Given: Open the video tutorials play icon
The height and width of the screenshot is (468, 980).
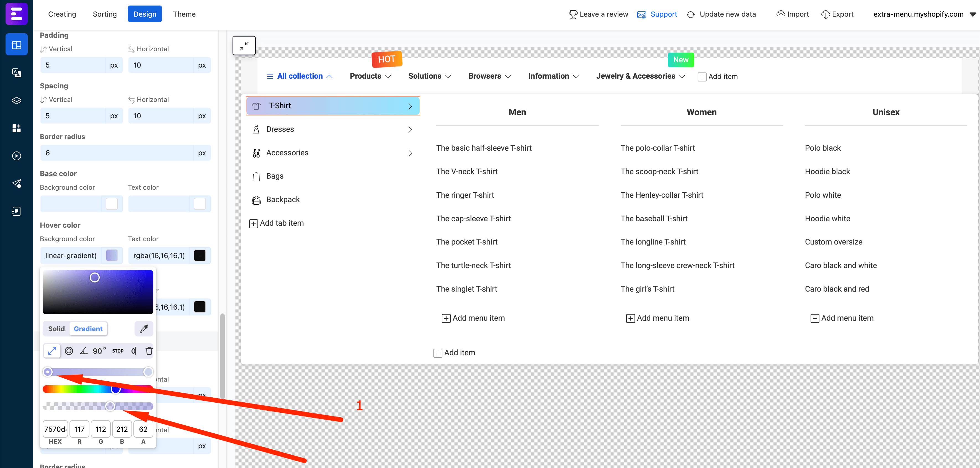Looking at the screenshot, I should pos(16,156).
